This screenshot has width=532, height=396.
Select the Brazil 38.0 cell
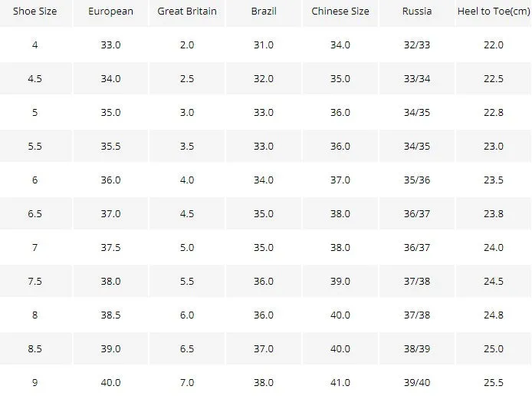click(x=264, y=382)
